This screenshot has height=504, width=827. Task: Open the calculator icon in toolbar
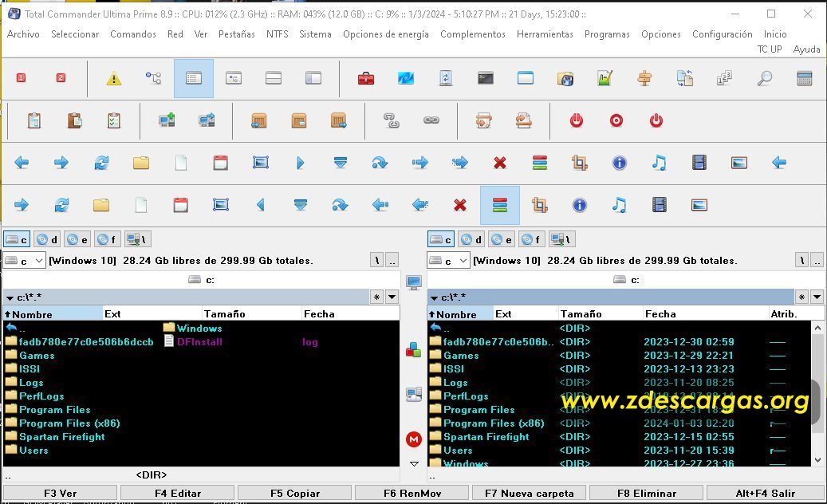[805, 79]
